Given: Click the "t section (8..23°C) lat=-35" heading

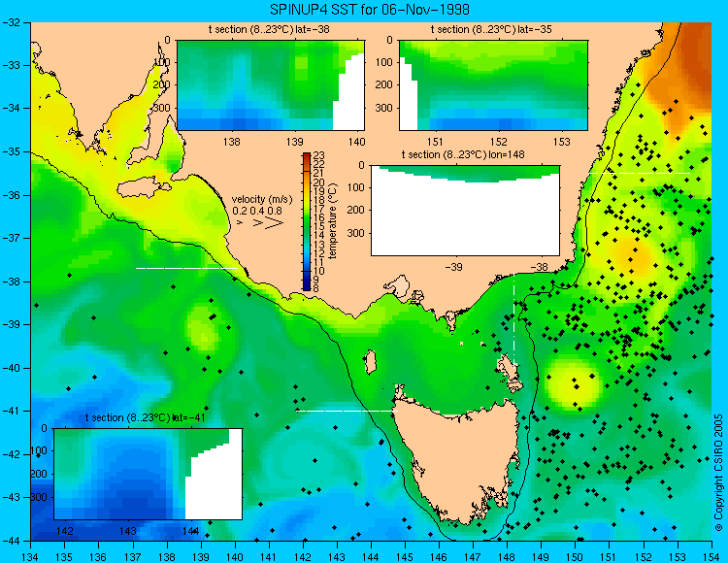Looking at the screenshot, I should pyautogui.click(x=491, y=30).
